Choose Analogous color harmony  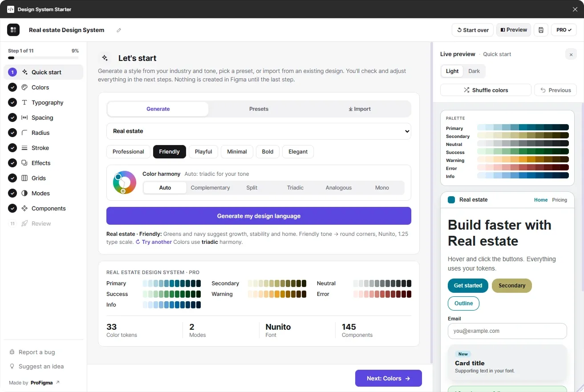click(339, 188)
